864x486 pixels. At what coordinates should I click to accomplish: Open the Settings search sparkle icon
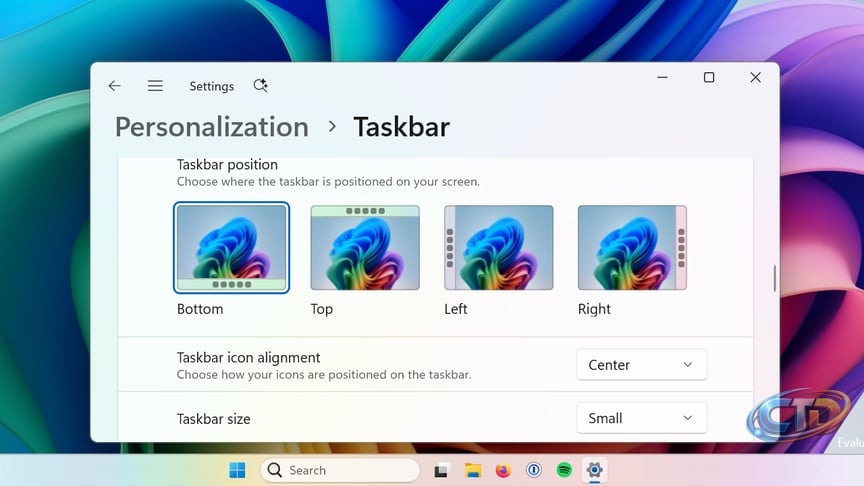tap(260, 86)
